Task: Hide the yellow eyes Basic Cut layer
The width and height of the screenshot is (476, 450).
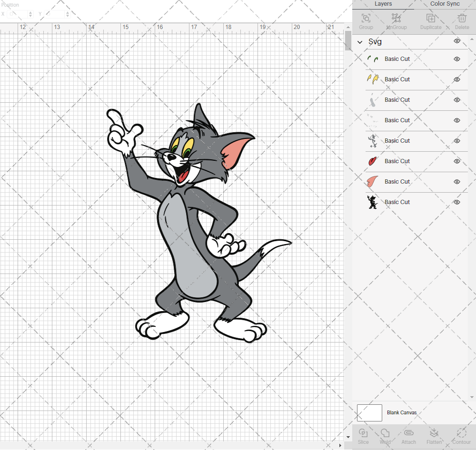Action: [457, 79]
